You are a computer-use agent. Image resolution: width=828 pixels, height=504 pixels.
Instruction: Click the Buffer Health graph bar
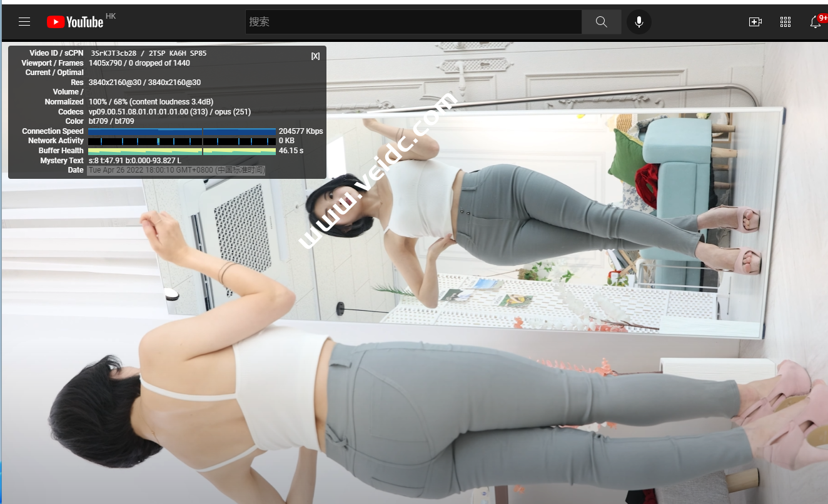pos(182,151)
